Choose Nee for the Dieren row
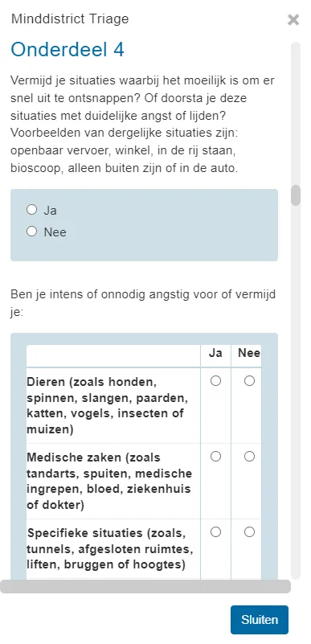Image resolution: width=311 pixels, height=644 pixels. 249,381
